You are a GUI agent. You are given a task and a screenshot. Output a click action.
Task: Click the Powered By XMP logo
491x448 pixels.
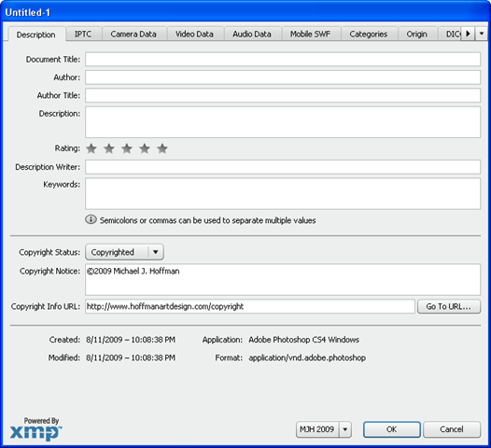(36, 428)
